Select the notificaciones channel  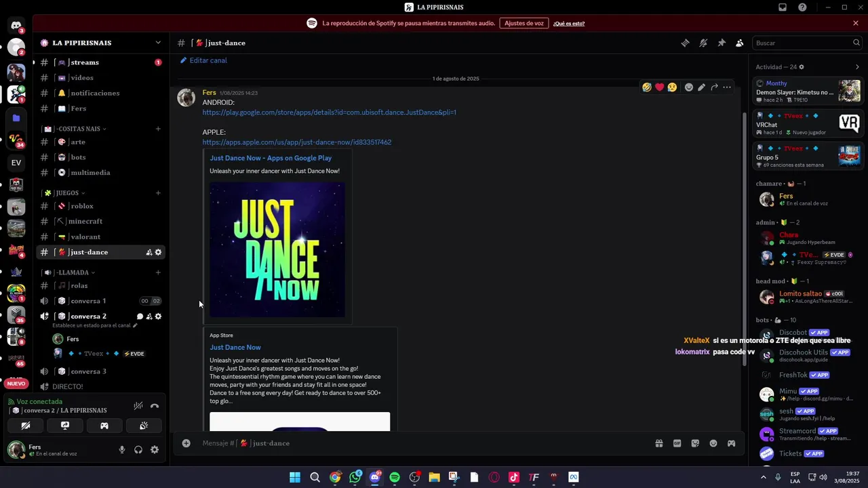click(x=100, y=93)
